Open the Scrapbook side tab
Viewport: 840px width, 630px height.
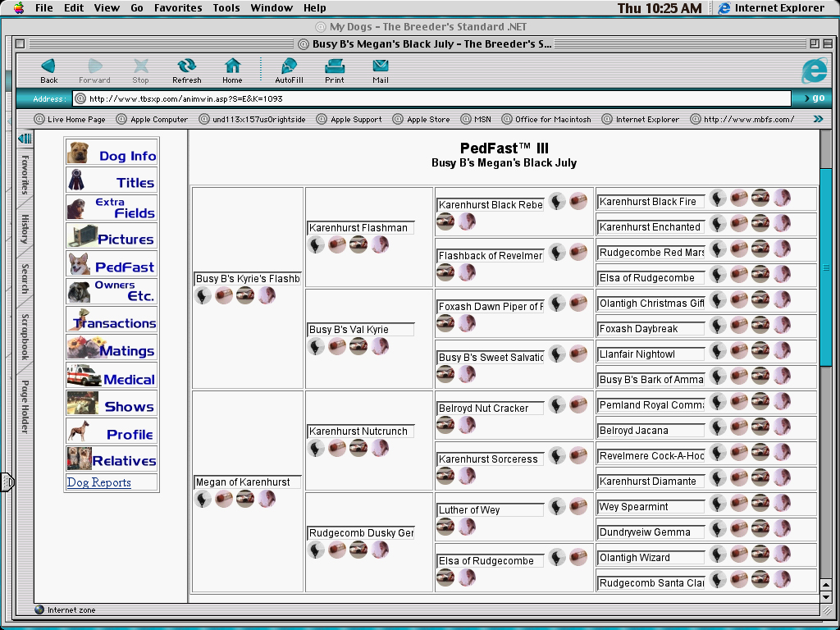click(x=25, y=336)
